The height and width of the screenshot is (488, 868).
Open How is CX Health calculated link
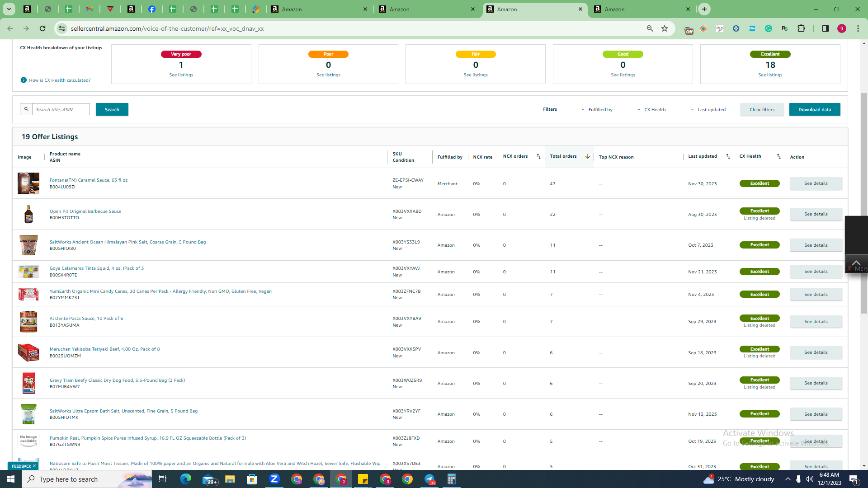[60, 80]
